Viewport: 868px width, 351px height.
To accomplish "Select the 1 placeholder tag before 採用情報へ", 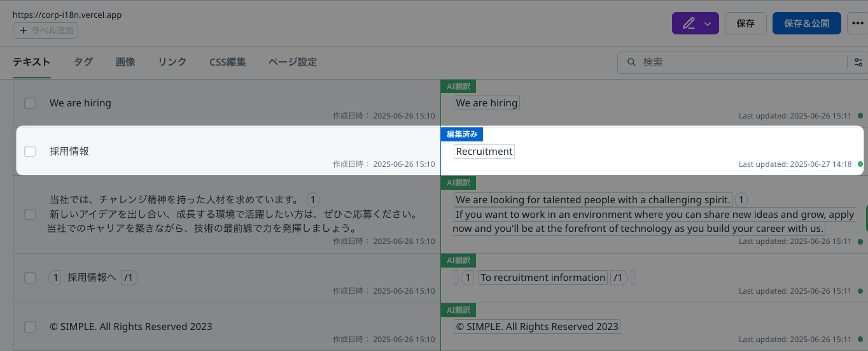I will tap(55, 278).
